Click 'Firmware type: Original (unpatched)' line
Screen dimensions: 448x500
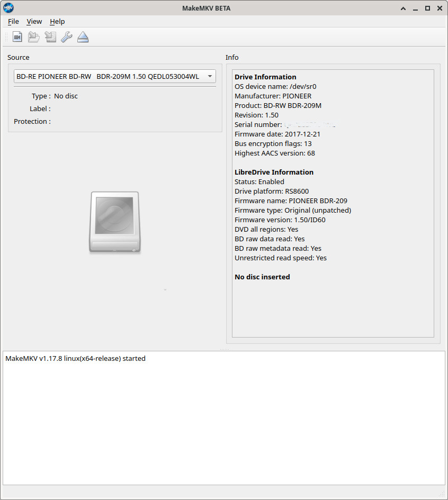coord(293,211)
